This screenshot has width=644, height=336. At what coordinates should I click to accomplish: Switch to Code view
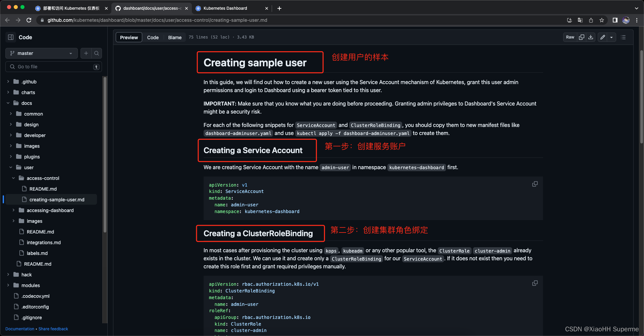[153, 37]
